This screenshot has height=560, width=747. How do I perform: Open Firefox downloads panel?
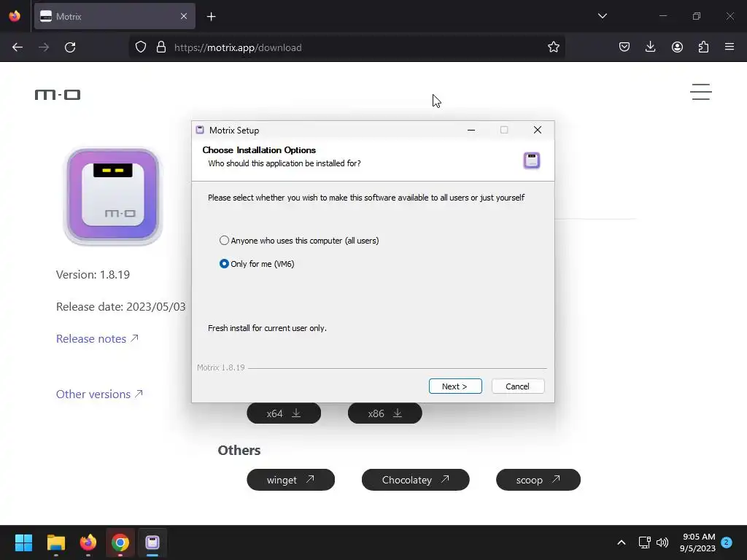pos(650,47)
